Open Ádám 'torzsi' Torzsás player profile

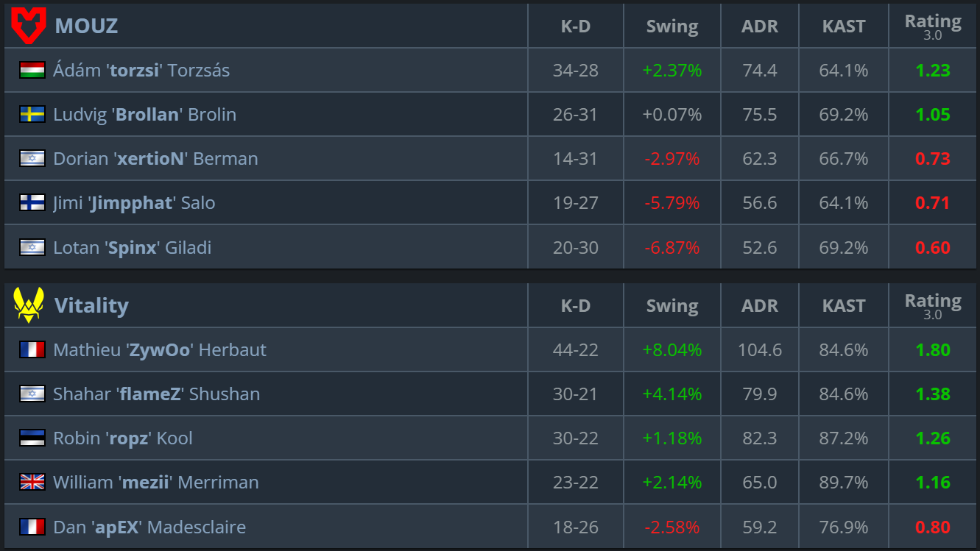[141, 71]
